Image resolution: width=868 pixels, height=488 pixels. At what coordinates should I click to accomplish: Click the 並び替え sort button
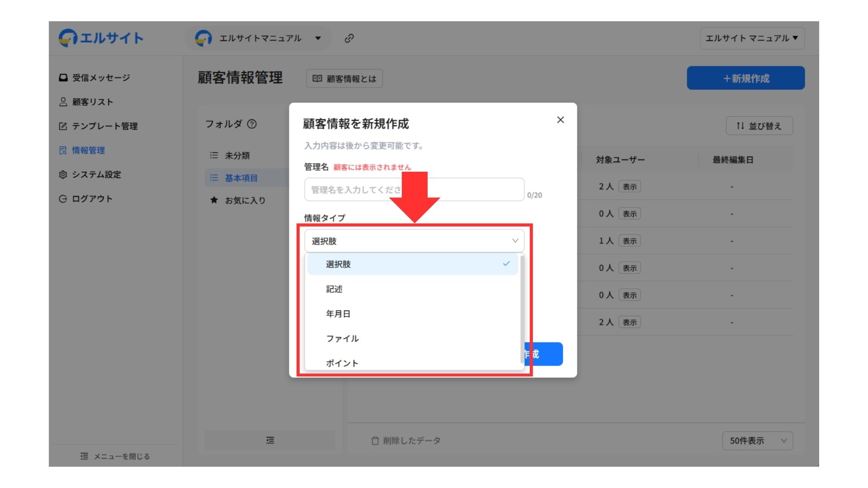(x=759, y=126)
